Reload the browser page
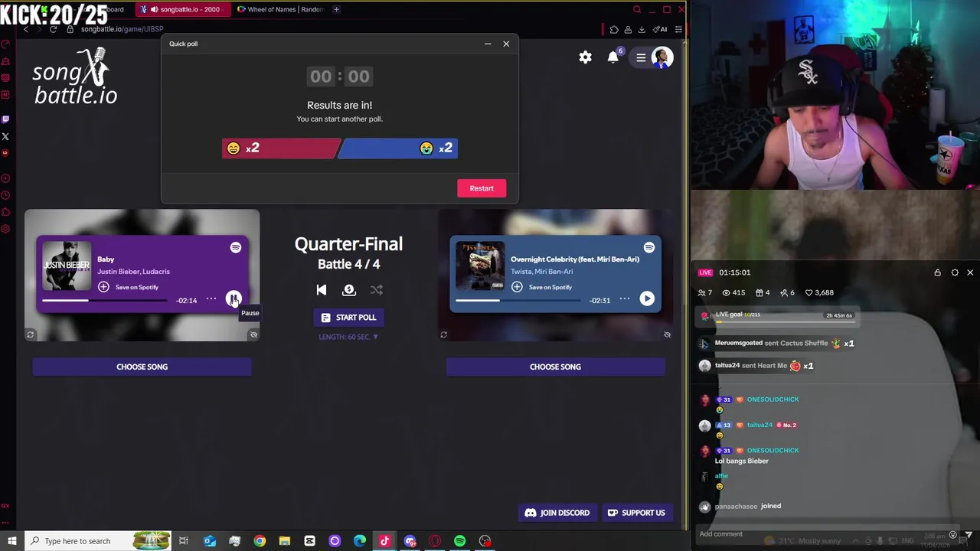The height and width of the screenshot is (551, 980). point(53,29)
